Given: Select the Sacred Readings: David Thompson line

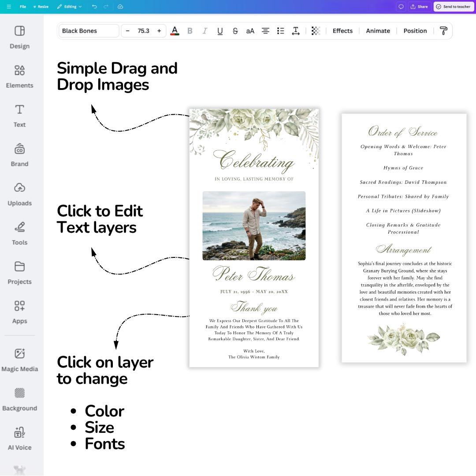Looking at the screenshot, I should (x=403, y=182).
